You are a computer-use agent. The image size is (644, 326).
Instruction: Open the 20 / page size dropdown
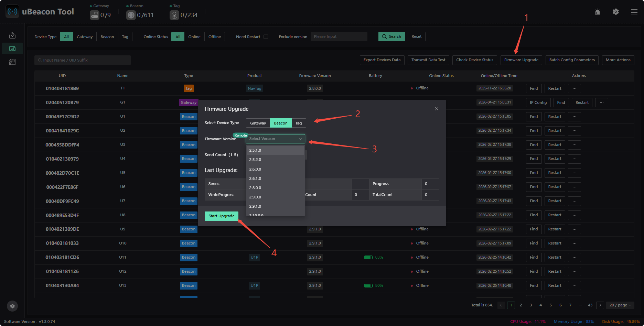pos(620,305)
